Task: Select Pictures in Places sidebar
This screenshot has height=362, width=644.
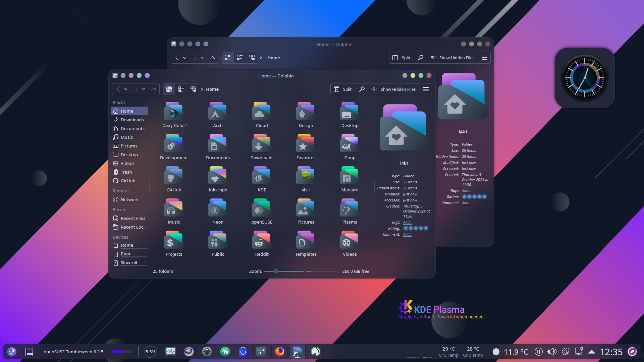Action: click(x=129, y=146)
